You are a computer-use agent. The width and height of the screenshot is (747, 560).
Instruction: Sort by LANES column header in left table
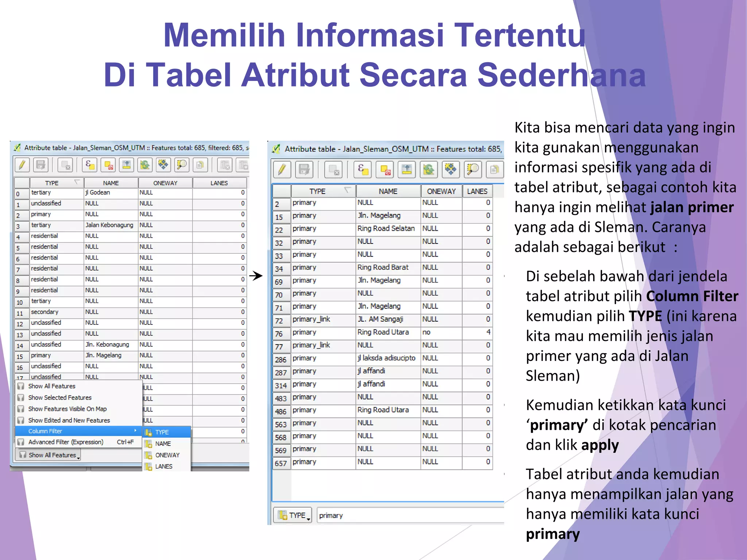click(219, 183)
